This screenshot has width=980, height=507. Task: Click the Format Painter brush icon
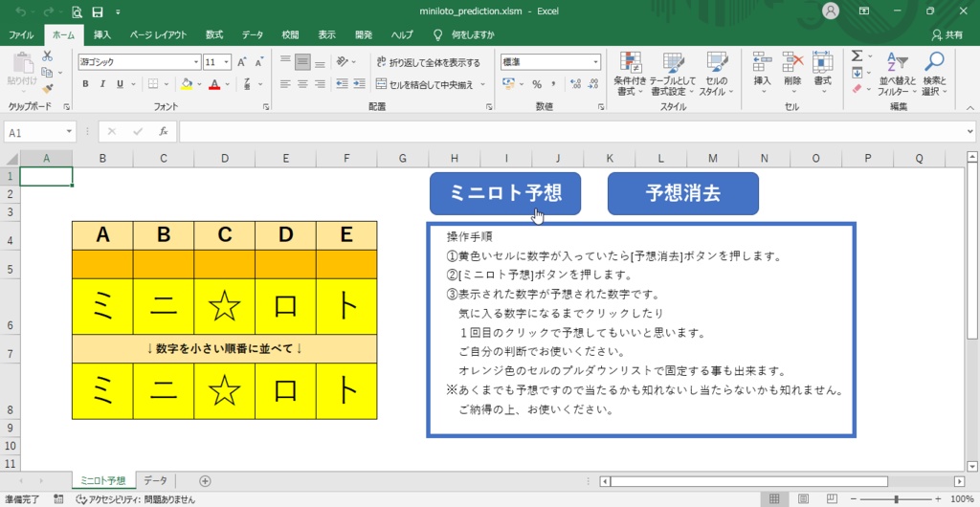click(48, 89)
